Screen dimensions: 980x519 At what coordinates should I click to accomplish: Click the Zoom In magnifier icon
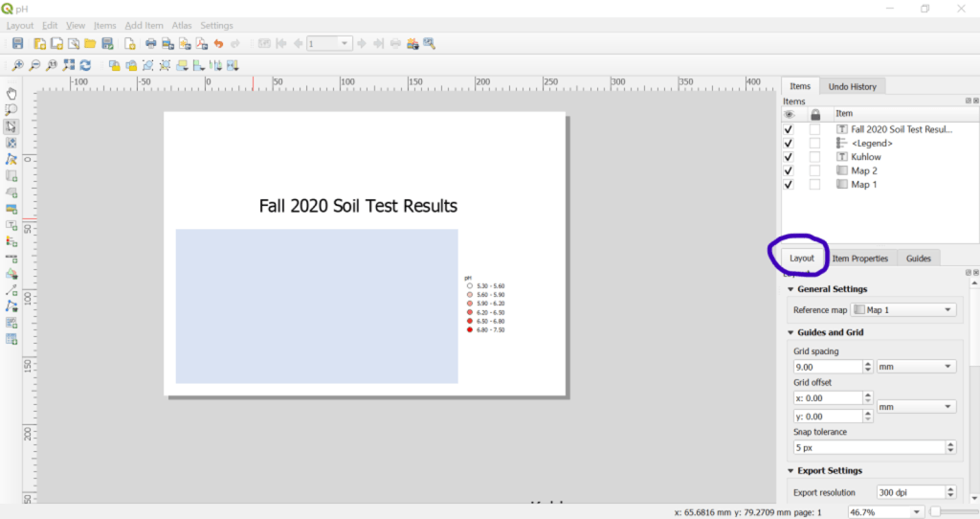coord(17,65)
